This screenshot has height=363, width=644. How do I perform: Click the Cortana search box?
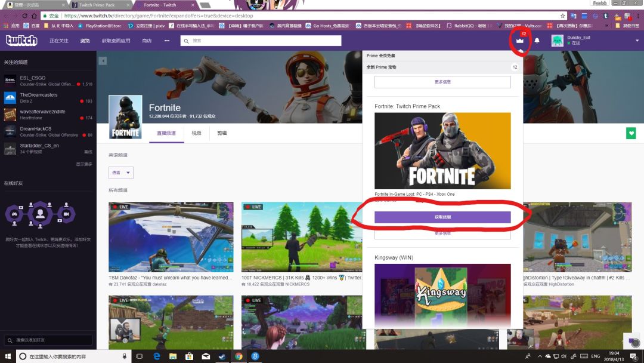74,356
